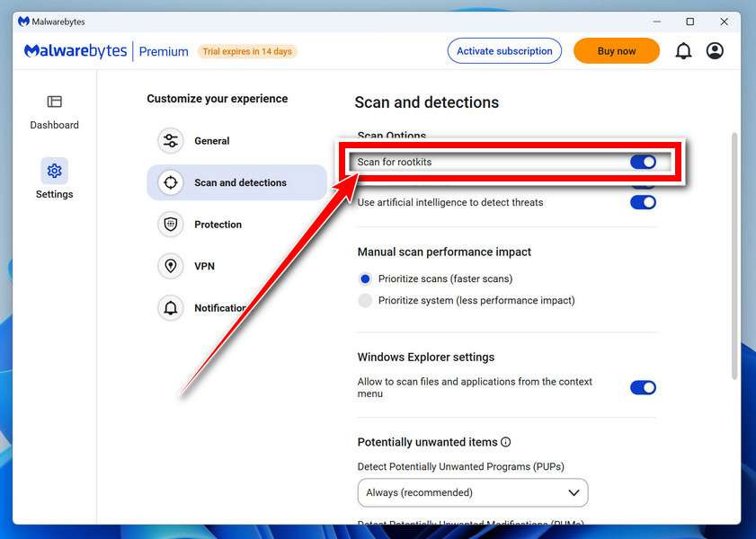
Task: Toggle context menu scanning switch
Action: click(643, 387)
